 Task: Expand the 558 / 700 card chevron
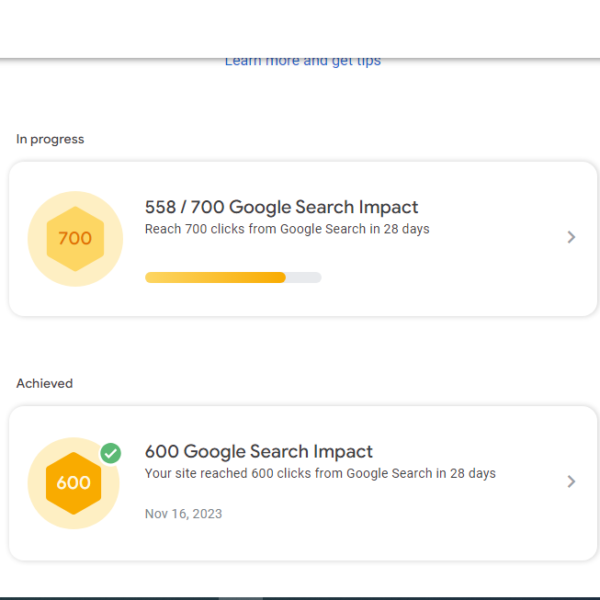571,237
